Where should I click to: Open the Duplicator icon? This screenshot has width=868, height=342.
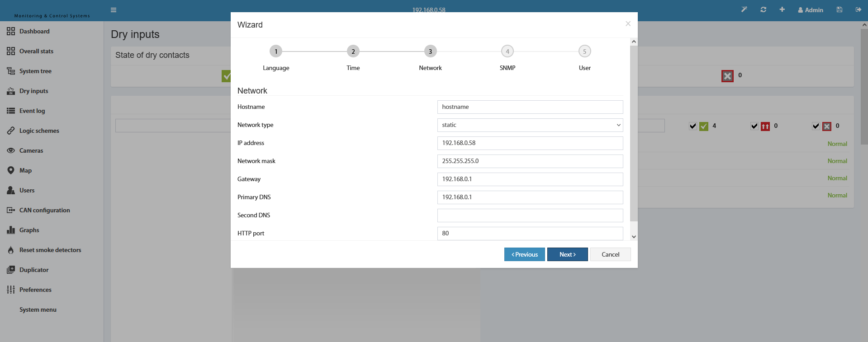(x=11, y=270)
